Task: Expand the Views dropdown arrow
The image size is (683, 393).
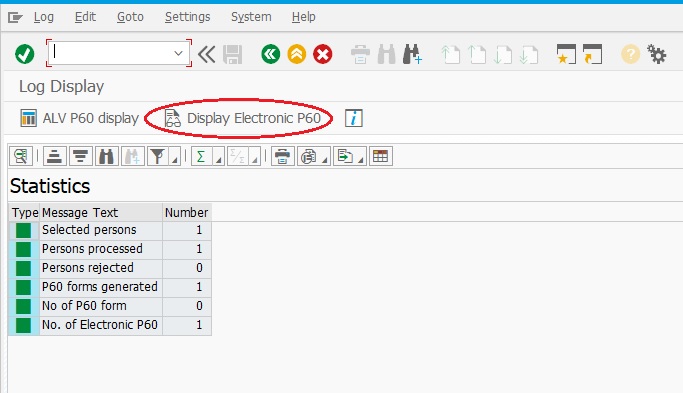Action: [x=325, y=156]
